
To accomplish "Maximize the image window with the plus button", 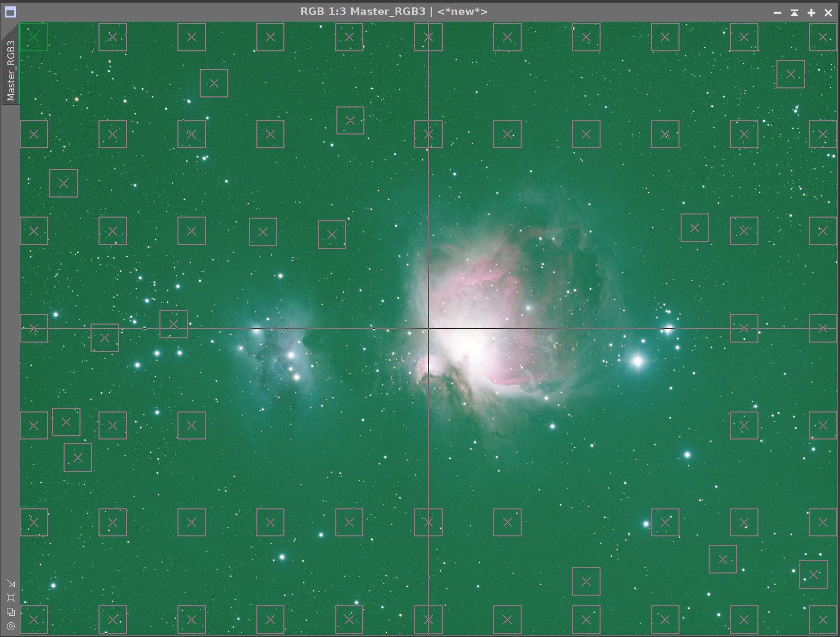I will (811, 12).
